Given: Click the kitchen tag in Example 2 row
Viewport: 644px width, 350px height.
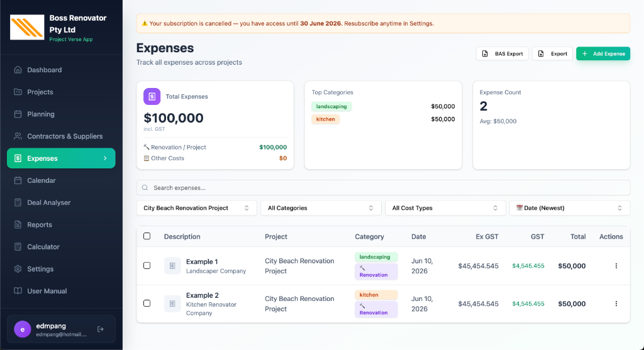Looking at the screenshot, I should (376, 295).
